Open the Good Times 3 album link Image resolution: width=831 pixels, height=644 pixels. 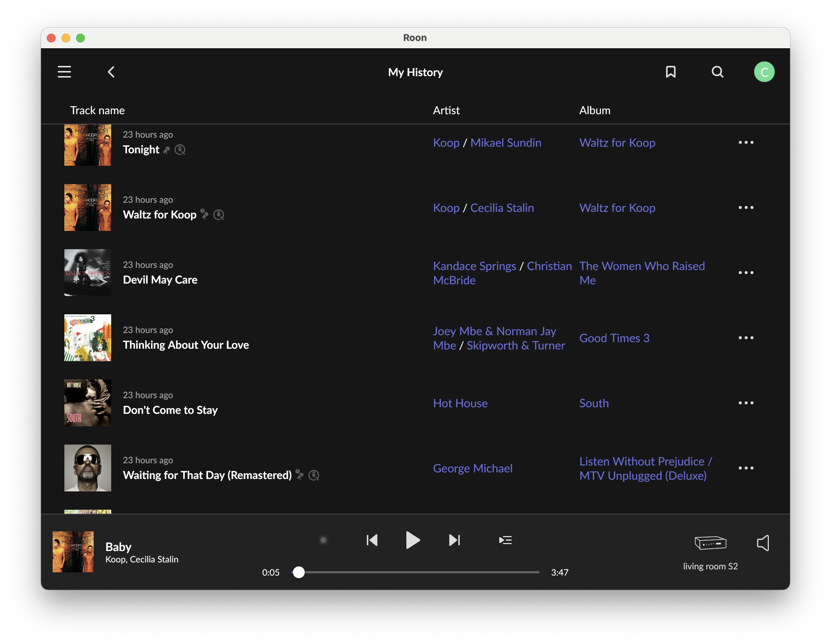coord(614,338)
